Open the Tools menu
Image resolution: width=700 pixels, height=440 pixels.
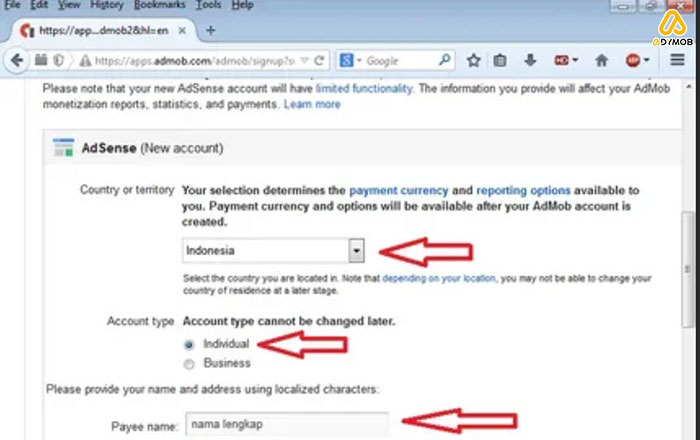208,5
